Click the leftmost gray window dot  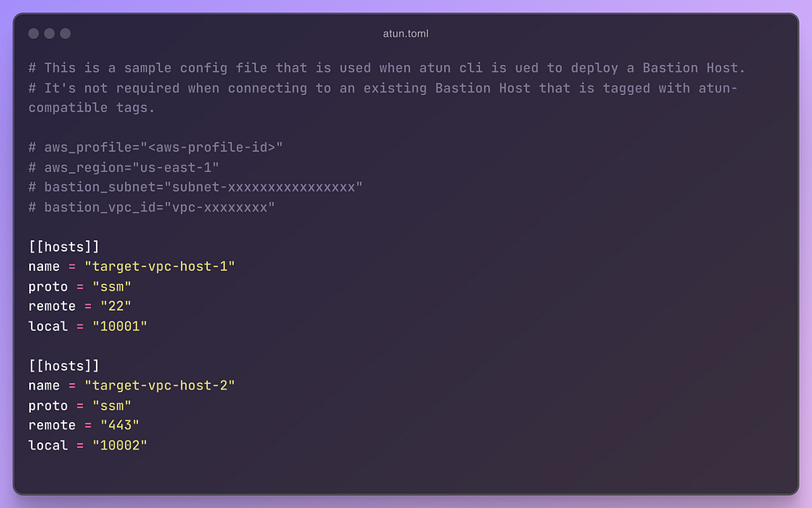[x=33, y=33]
